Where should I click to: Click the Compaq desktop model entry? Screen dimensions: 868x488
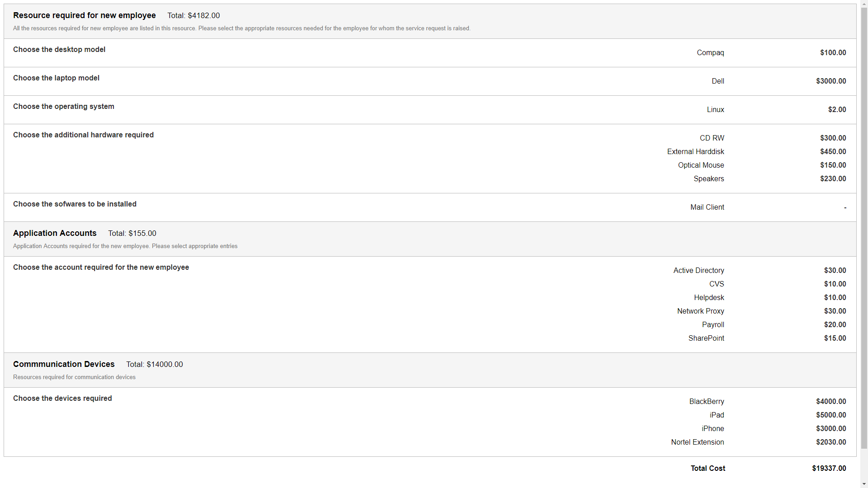click(x=710, y=53)
